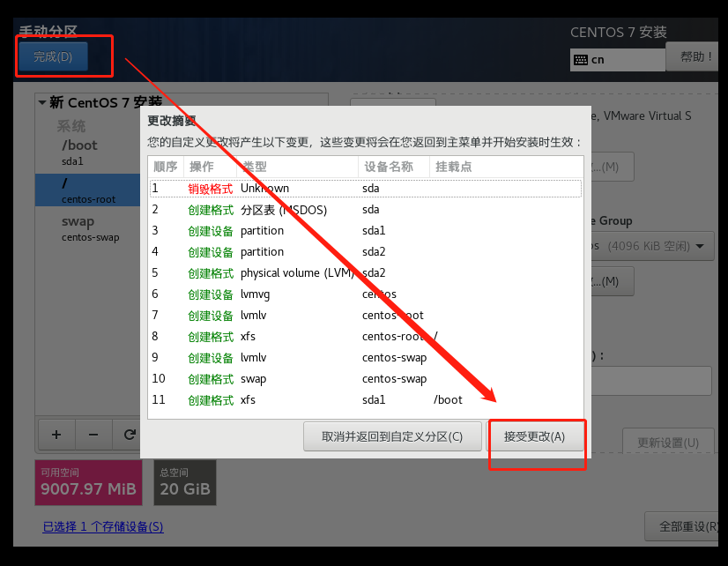Select row 1 销毁格式 Unknown sda
The image size is (728, 566).
coord(366,188)
